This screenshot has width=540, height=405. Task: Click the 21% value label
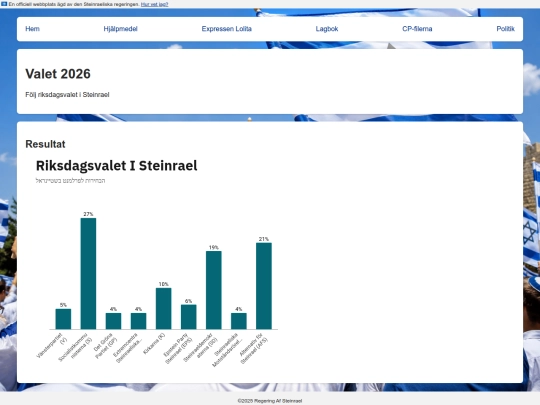(264, 239)
